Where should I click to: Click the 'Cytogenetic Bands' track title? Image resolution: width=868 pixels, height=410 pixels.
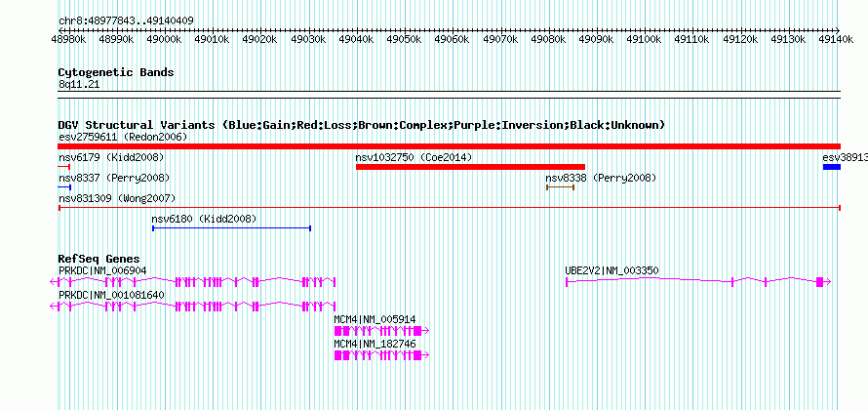[116, 72]
